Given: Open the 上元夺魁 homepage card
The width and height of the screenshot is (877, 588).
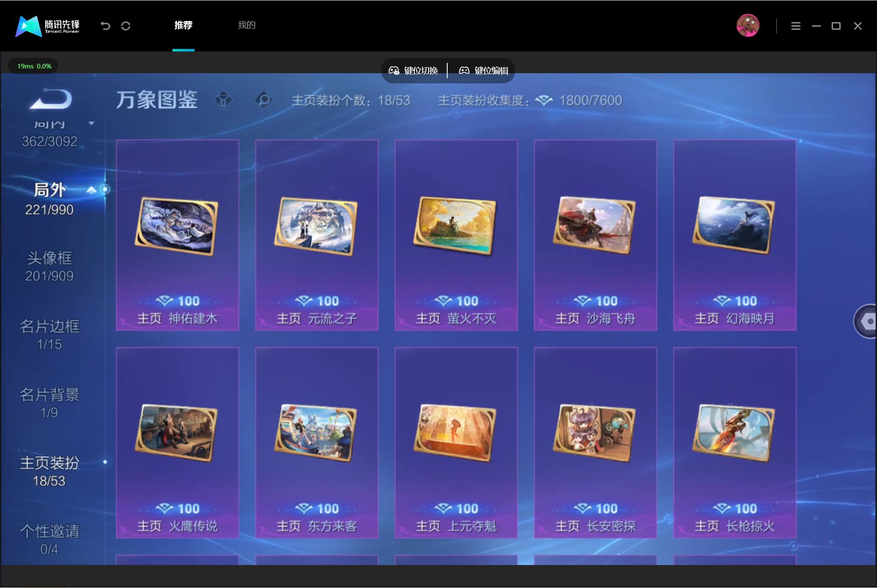Looking at the screenshot, I should 456,442.
